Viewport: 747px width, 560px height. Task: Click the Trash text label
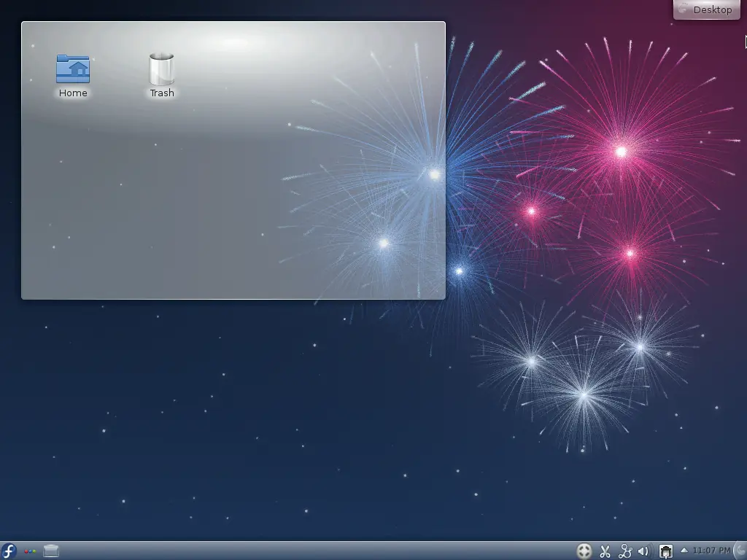[162, 93]
